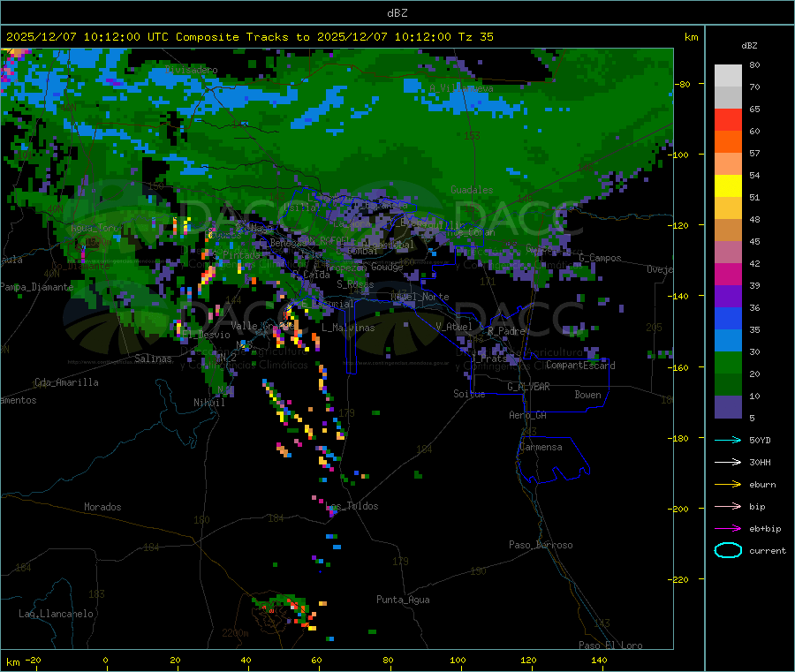Click the 'current' legend label

pyautogui.click(x=768, y=550)
